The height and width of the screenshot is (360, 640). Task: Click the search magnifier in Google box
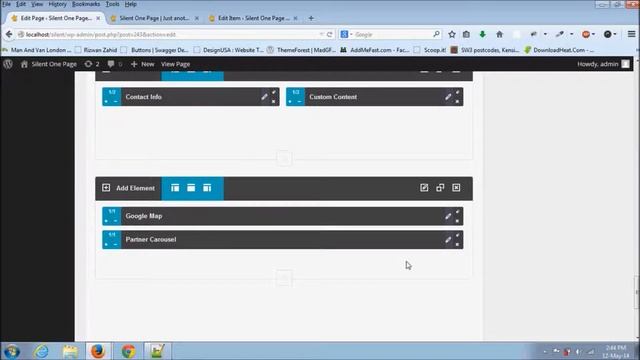pyautogui.click(x=436, y=34)
